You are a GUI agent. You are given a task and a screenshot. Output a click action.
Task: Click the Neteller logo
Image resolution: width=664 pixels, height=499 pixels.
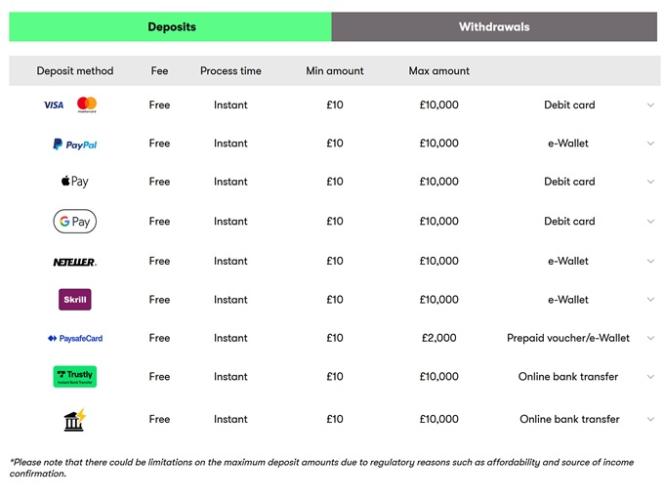click(x=75, y=262)
